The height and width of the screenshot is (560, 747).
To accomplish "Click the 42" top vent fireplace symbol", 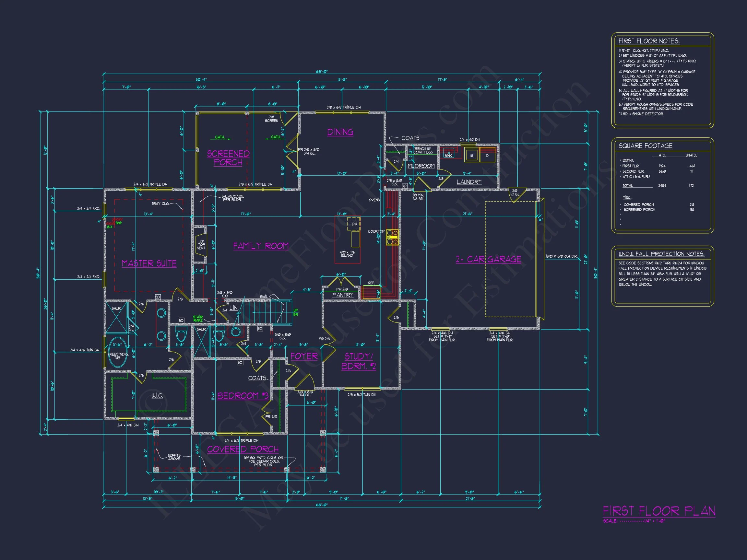I will 201,245.
